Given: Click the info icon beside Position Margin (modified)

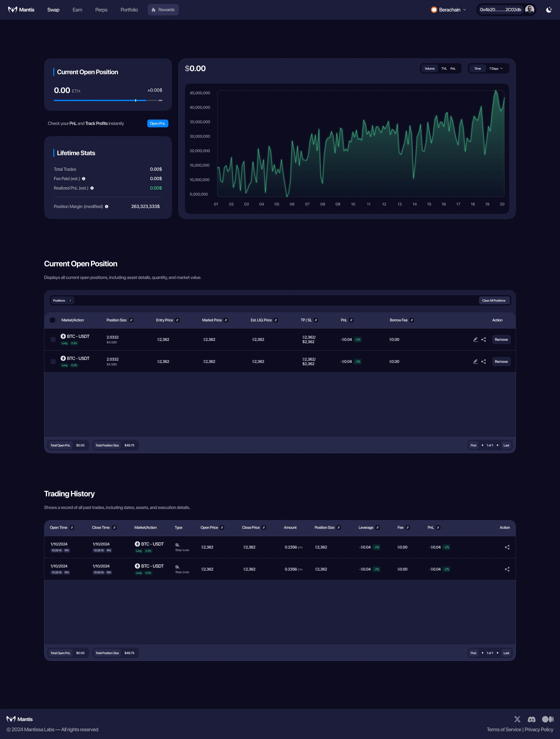Looking at the screenshot, I should coord(107,206).
